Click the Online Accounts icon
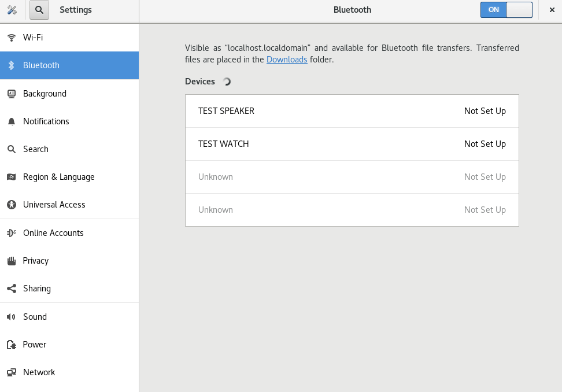Viewport: 562px width, 392px height. click(x=12, y=232)
